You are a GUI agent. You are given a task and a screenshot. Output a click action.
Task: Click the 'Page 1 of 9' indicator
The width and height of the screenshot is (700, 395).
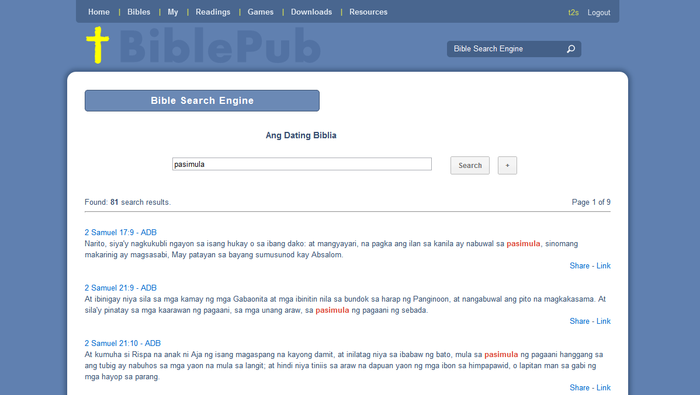click(591, 202)
